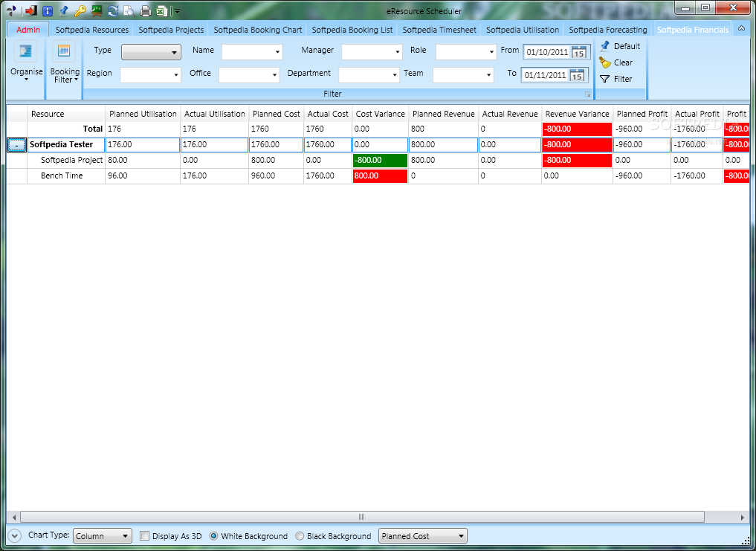Switch to the Softpedia Booking Chart tab

tap(257, 30)
